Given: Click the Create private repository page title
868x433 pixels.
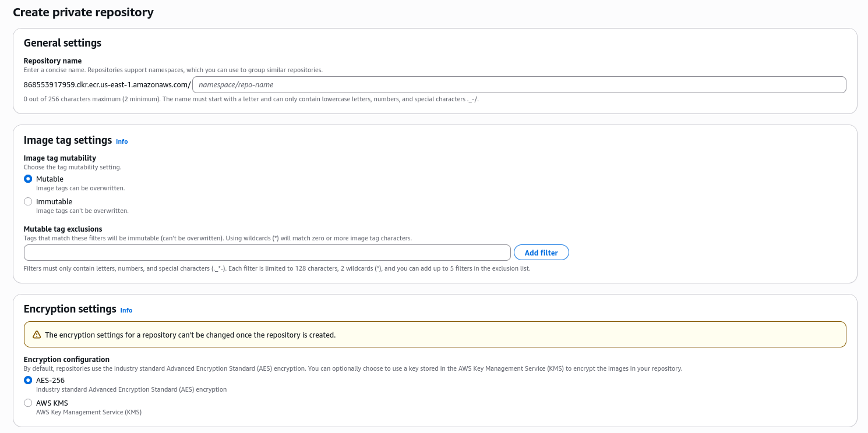Looking at the screenshot, I should (83, 12).
